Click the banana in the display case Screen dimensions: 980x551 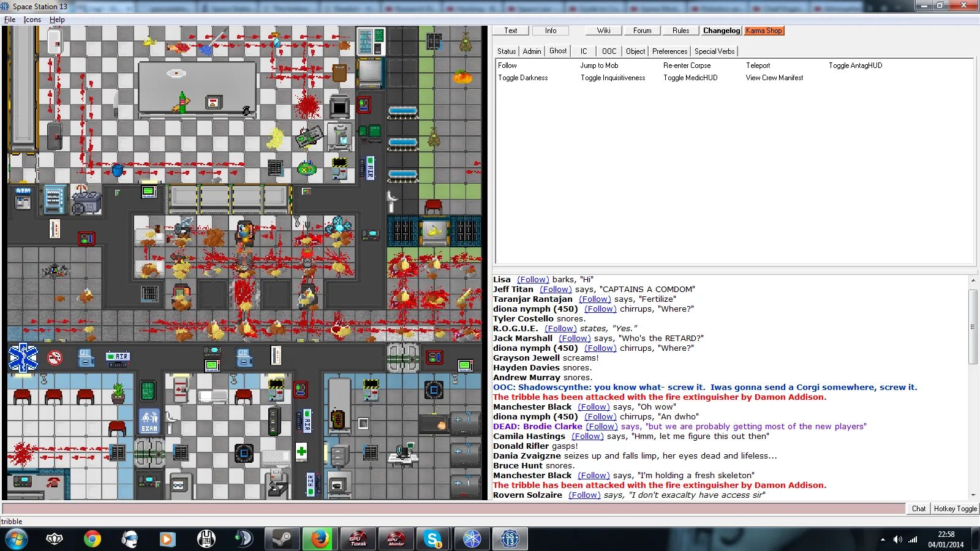pos(434,231)
